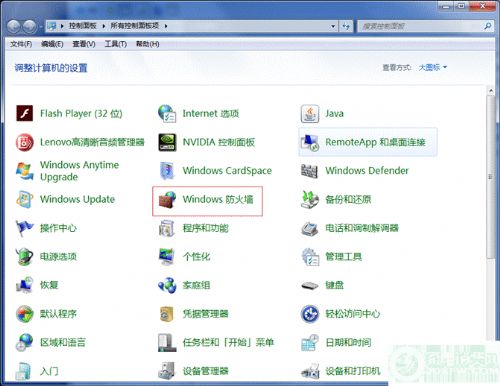Click the Java label text
The image size is (500, 386).
[x=334, y=113]
